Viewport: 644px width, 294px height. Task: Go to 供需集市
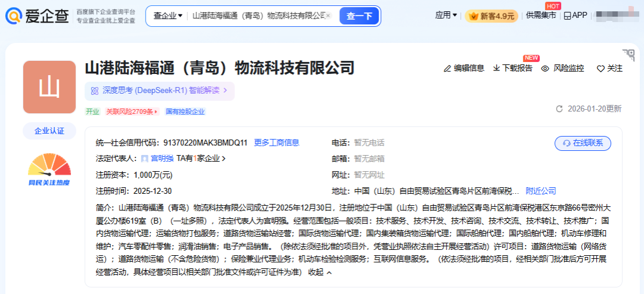(541, 16)
